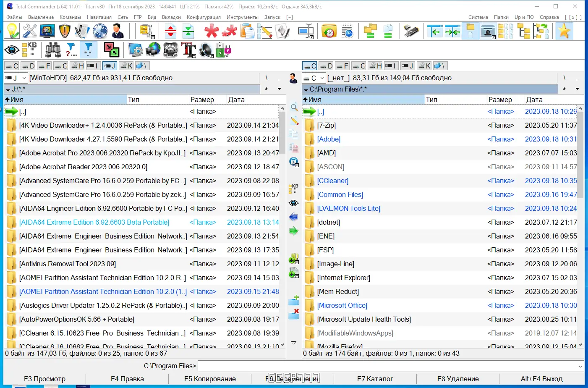The width and height of the screenshot is (588, 388).
Task: Open the Инструменты menu
Action: coord(243,17)
